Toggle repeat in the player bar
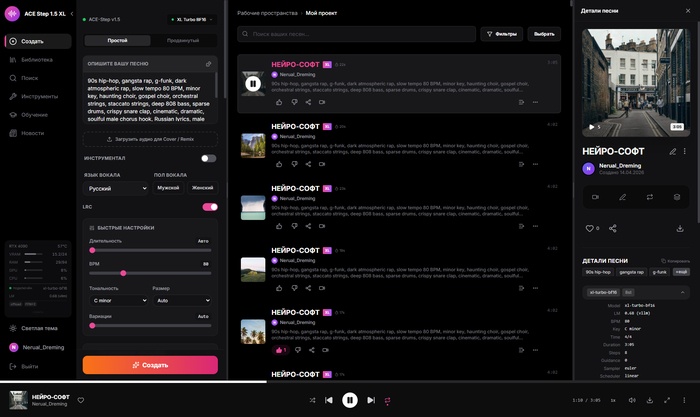700x417 pixels. click(x=388, y=400)
